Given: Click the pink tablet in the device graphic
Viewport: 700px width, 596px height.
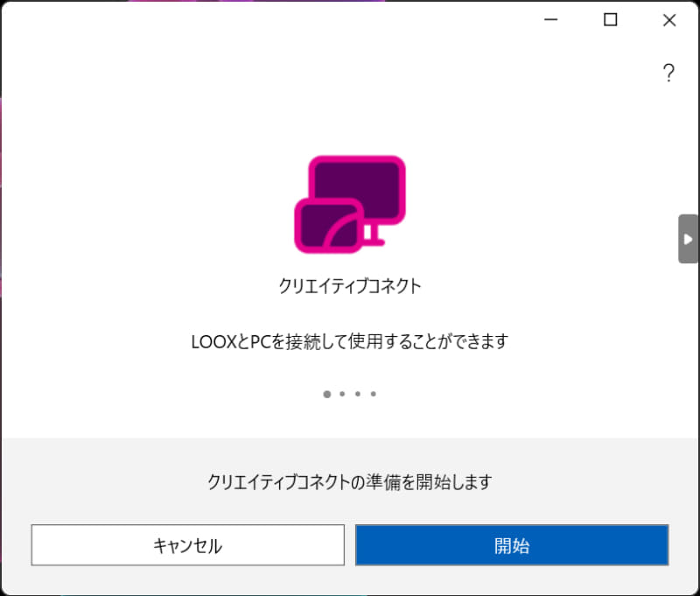Looking at the screenshot, I should coord(325,225).
